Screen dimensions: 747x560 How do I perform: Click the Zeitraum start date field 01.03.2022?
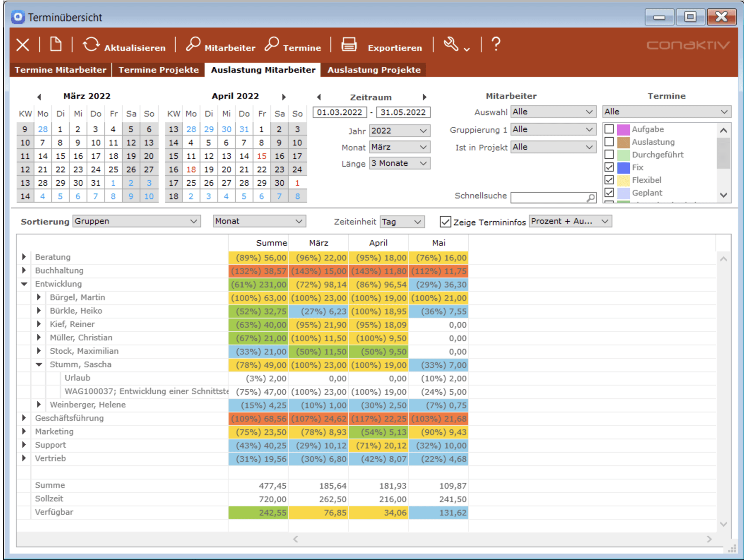(340, 112)
